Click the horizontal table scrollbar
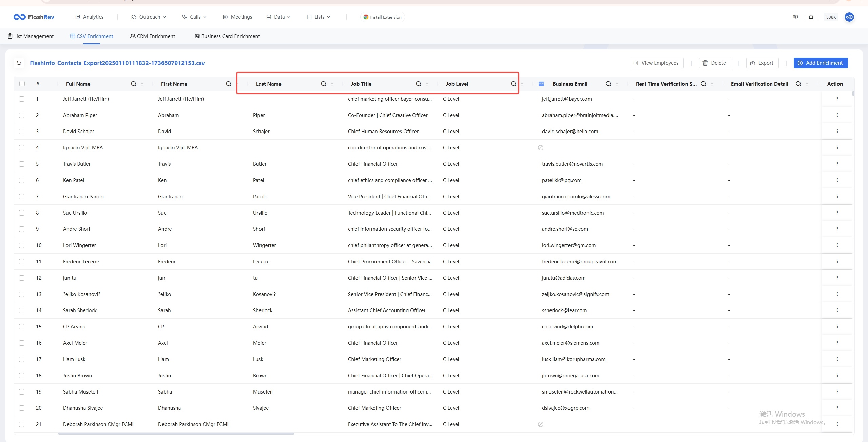This screenshot has width=868, height=442. click(x=176, y=433)
